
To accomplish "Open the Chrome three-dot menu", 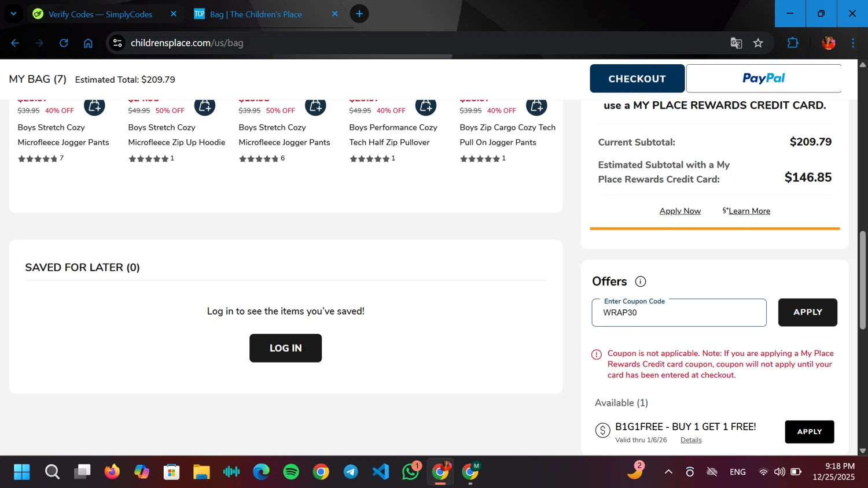I will (853, 43).
